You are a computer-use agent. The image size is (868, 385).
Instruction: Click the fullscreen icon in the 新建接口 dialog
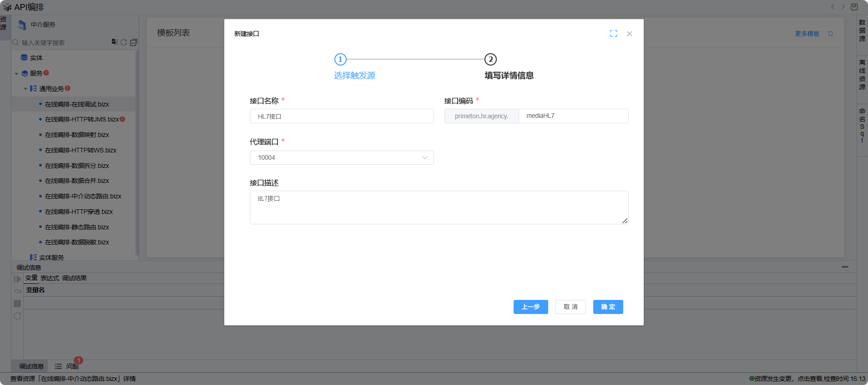(614, 34)
